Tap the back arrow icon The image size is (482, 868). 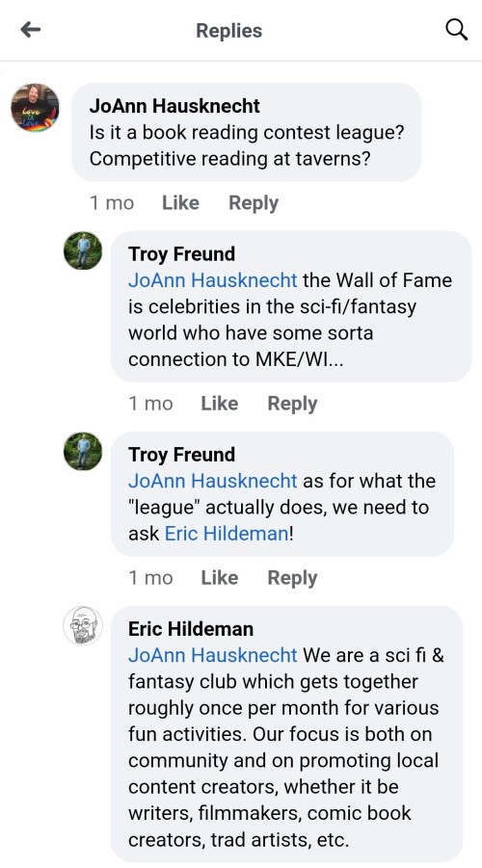click(31, 29)
